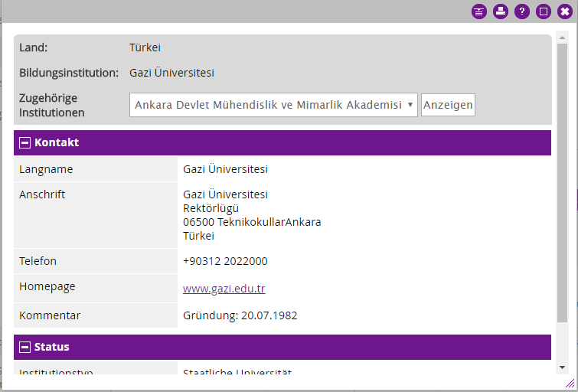This screenshot has height=392, width=578.
Task: Click the Bildungsinstitution: label
Action: tap(69, 73)
